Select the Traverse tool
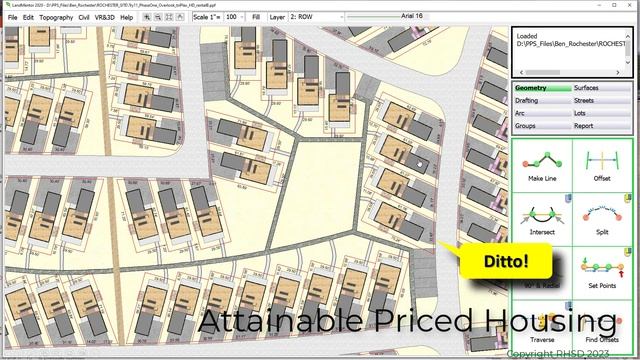 [x=542, y=327]
